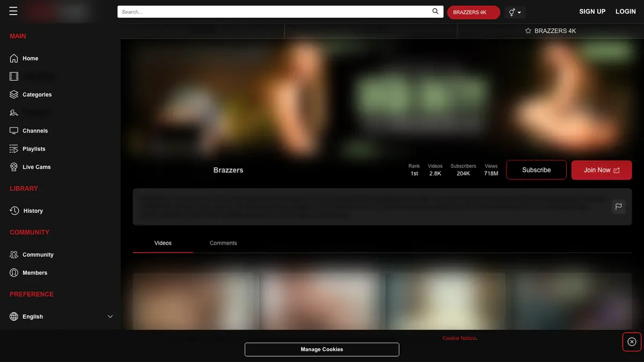Click the Manage Cookies button
This screenshot has height=362, width=644.
click(322, 350)
